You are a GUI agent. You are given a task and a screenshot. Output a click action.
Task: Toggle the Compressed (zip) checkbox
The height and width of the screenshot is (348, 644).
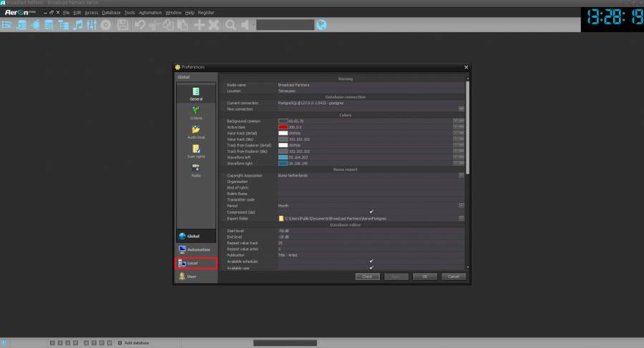click(x=371, y=212)
